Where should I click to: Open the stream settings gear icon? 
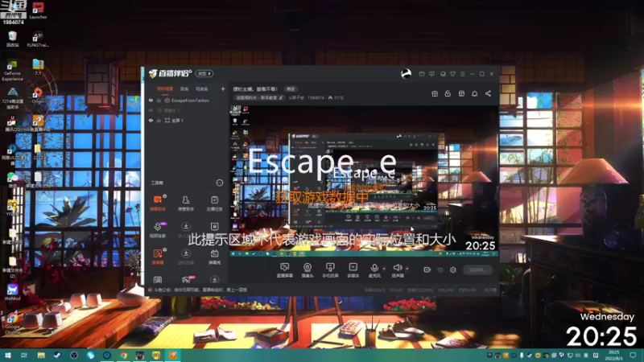click(x=453, y=269)
